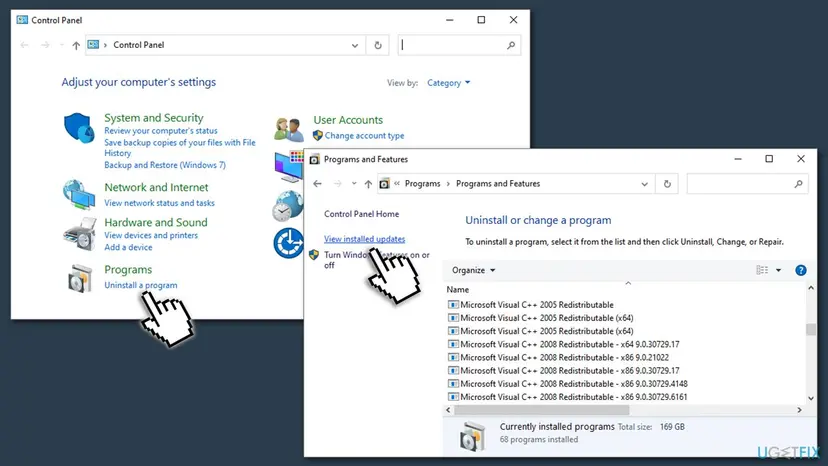Click the horizontal scrollbar thumb in program list
Image resolution: width=828 pixels, height=466 pixels.
pos(541,410)
